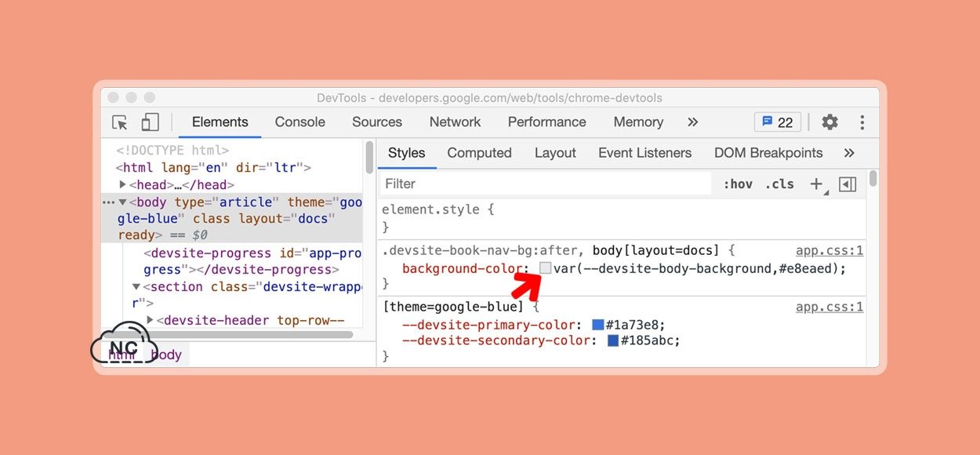Image resolution: width=980 pixels, height=455 pixels.
Task: Open the 22 issues counter badge
Action: point(778,122)
